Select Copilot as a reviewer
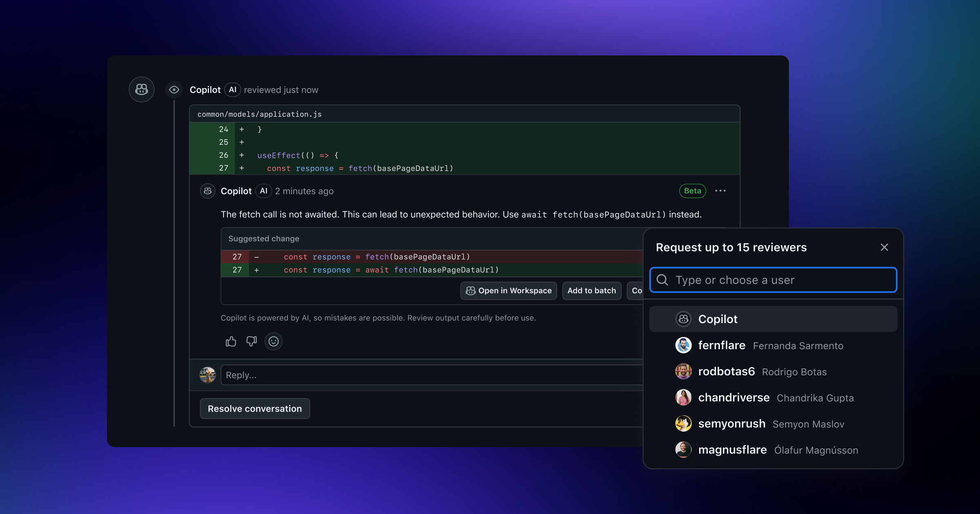This screenshot has width=980, height=514. click(x=717, y=319)
